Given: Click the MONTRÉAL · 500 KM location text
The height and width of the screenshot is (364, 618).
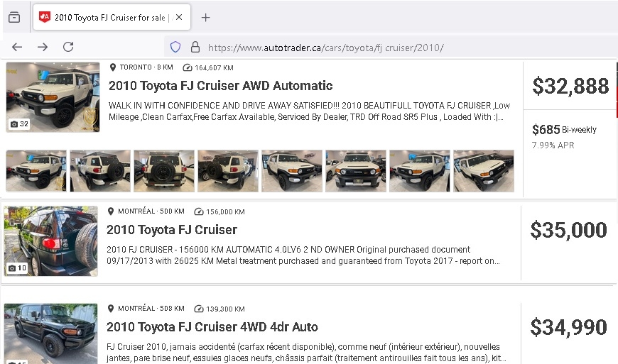Looking at the screenshot, I should [151, 211].
